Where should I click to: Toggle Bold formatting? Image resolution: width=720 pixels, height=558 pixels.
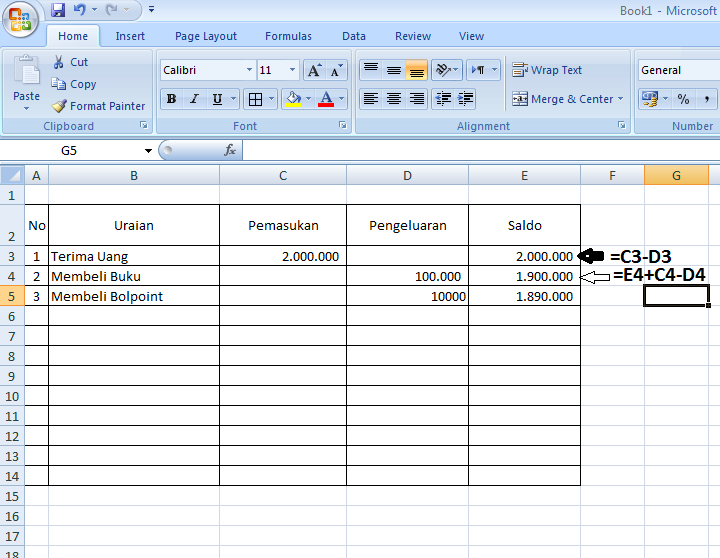171,99
